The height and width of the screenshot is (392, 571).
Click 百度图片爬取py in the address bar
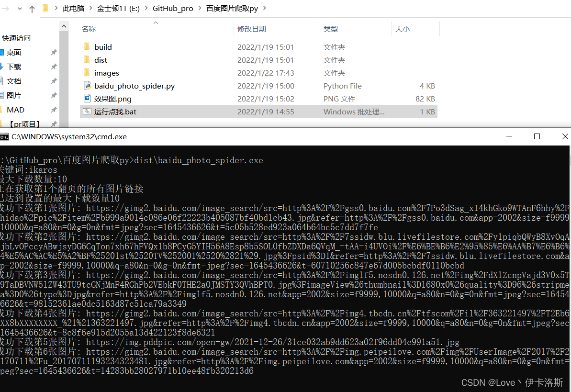point(232,9)
